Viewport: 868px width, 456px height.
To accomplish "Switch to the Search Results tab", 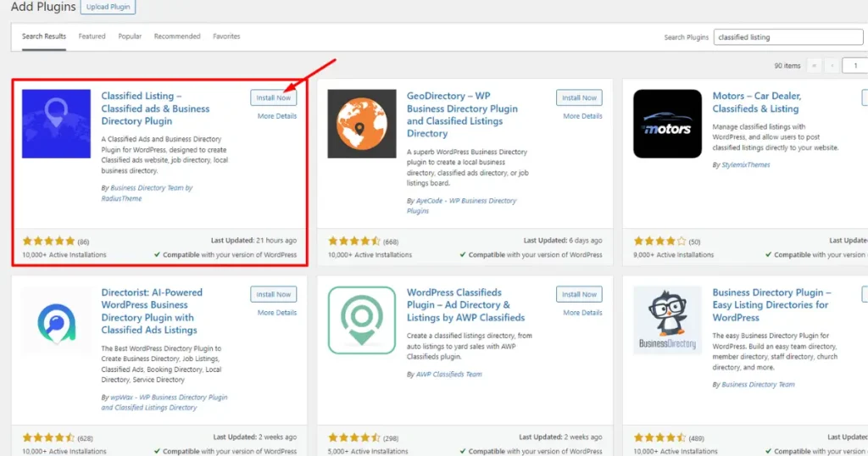I will coord(44,36).
